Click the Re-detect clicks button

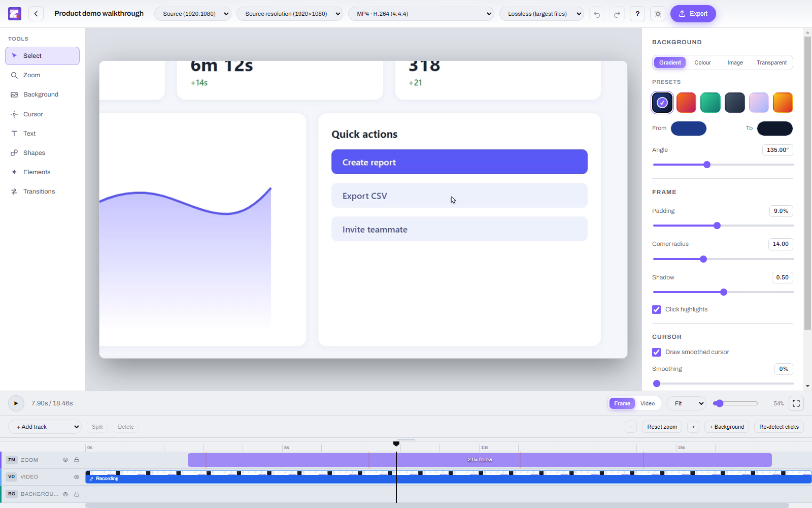779,427
